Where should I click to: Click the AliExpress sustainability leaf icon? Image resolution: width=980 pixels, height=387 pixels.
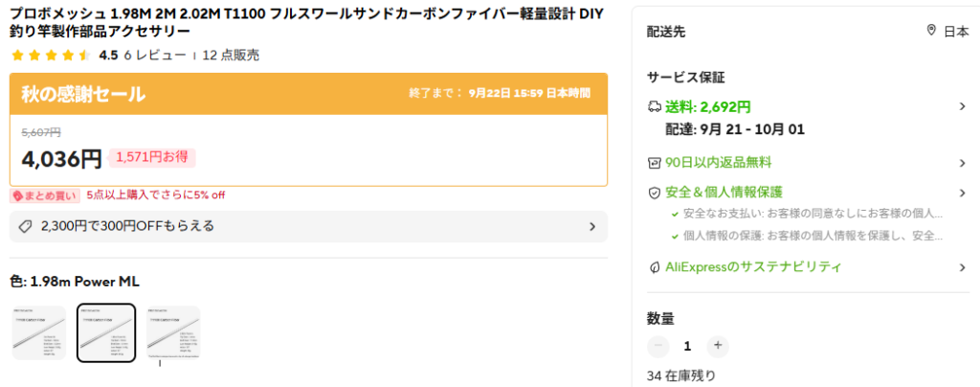click(655, 267)
